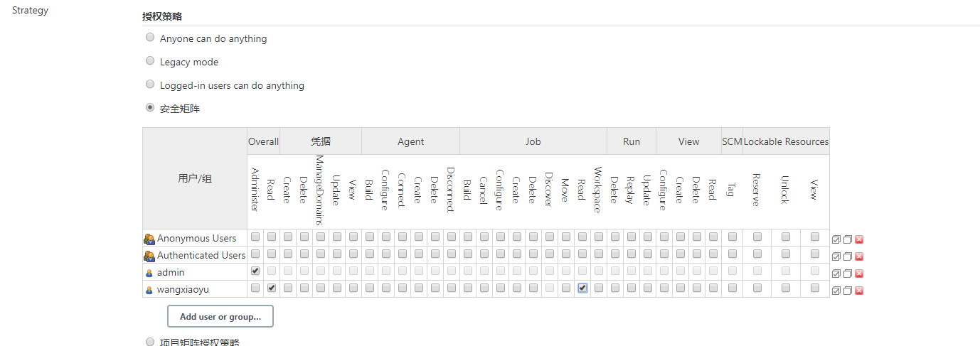Image resolution: width=980 pixels, height=346 pixels.
Task: Select all permissions for Authenticated Users row
Action: [836, 256]
